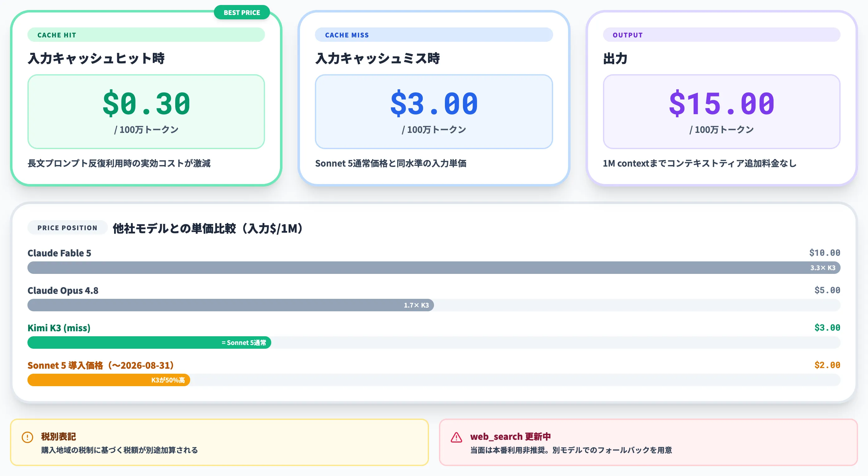The width and height of the screenshot is (868, 476).
Task: Click the orange Sonnet 5 price bar
Action: (109, 380)
